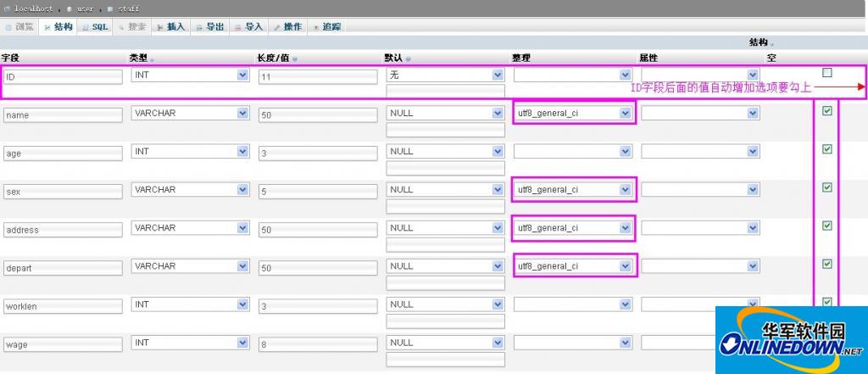
Task: Click the wage field name input
Action: tap(63, 344)
